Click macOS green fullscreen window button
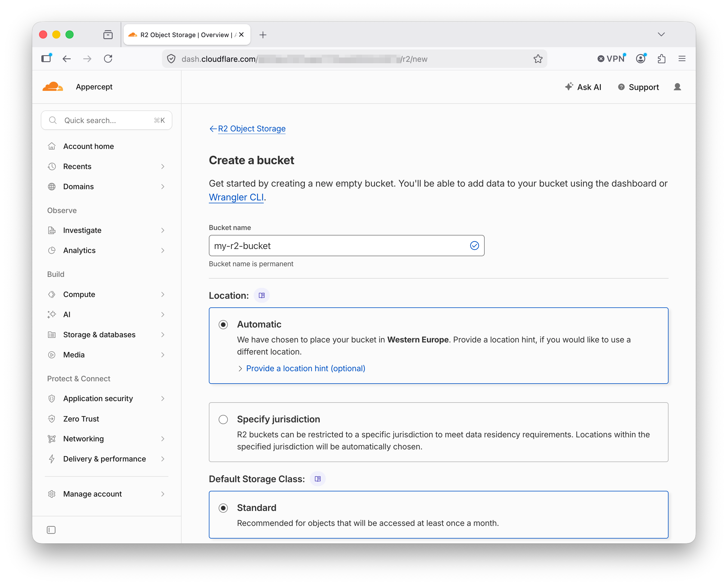 tap(70, 35)
